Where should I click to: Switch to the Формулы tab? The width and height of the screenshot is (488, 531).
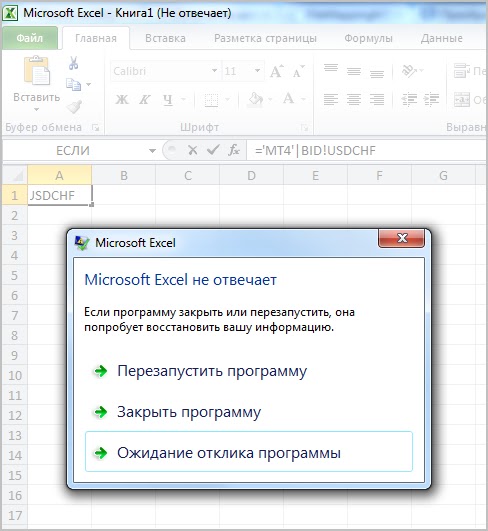[x=368, y=38]
